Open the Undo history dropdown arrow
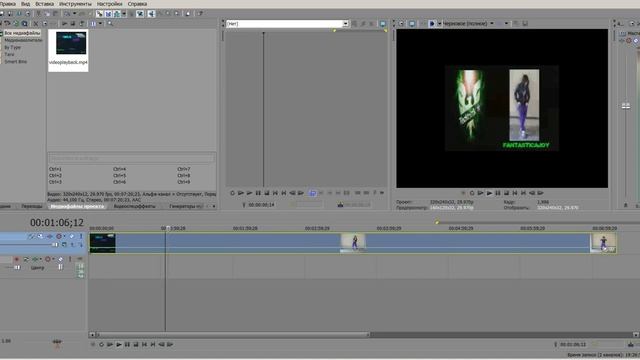Image resolution: width=640 pixels, height=360 pixels. coord(74,13)
